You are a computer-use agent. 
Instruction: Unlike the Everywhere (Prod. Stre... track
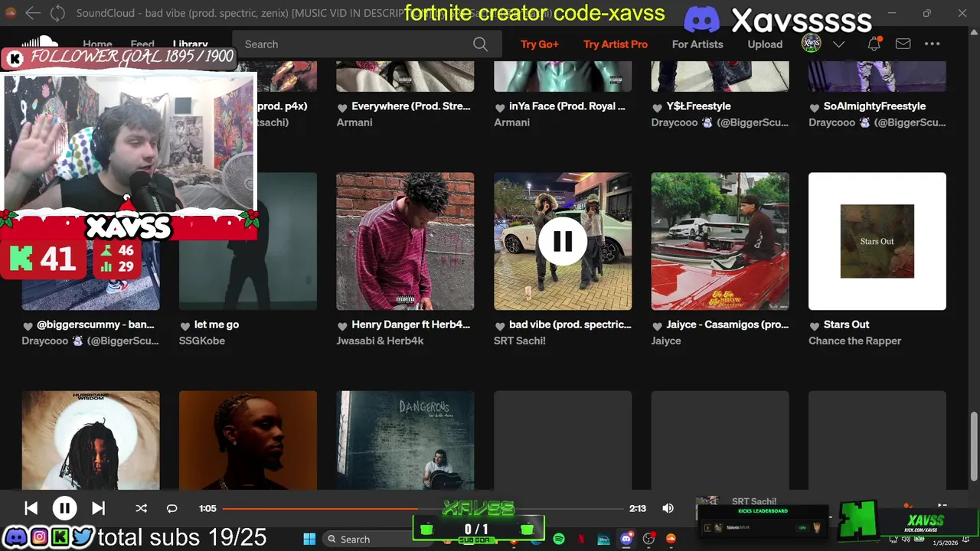click(342, 107)
